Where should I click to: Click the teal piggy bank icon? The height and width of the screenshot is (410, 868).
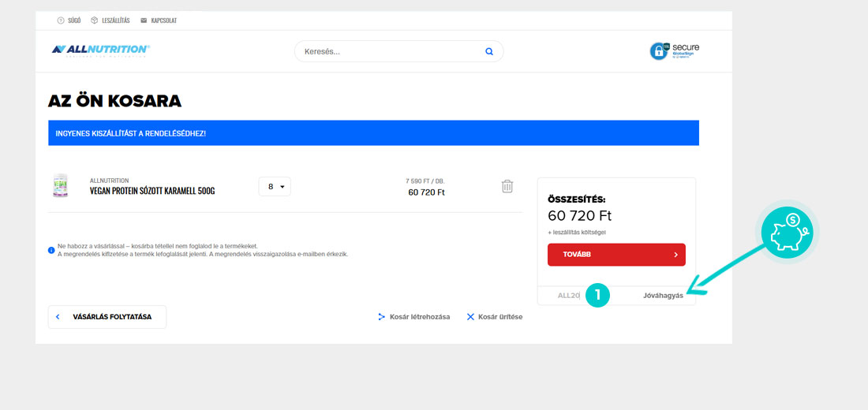790,231
